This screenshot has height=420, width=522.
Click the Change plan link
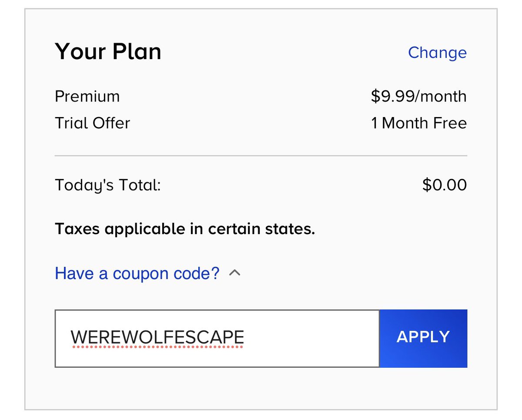tap(437, 53)
